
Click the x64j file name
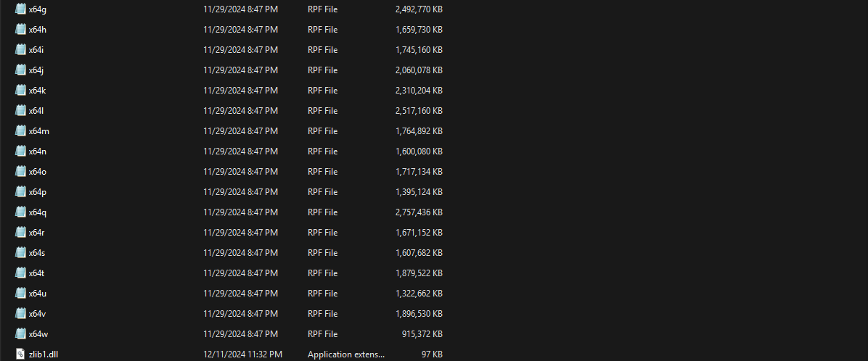pos(36,70)
